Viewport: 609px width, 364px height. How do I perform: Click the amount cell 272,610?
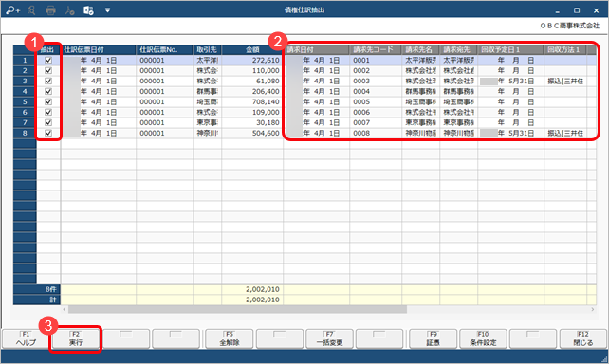pyautogui.click(x=252, y=60)
